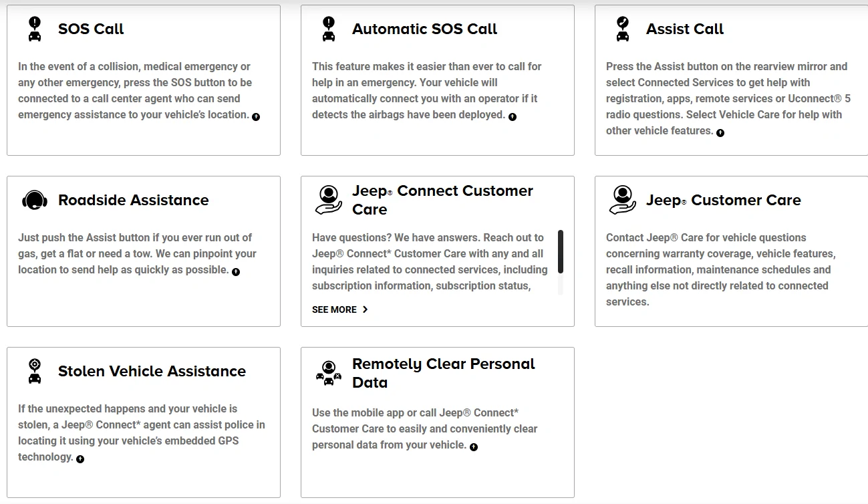Viewport: 868px width, 504px height.
Task: Click the Jeep Customer Care hand icon
Action: tap(622, 200)
